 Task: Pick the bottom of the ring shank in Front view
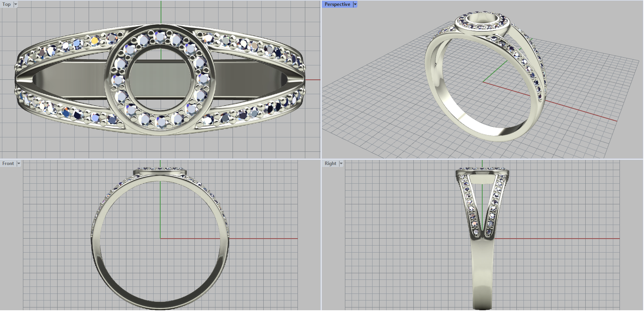coord(160,305)
